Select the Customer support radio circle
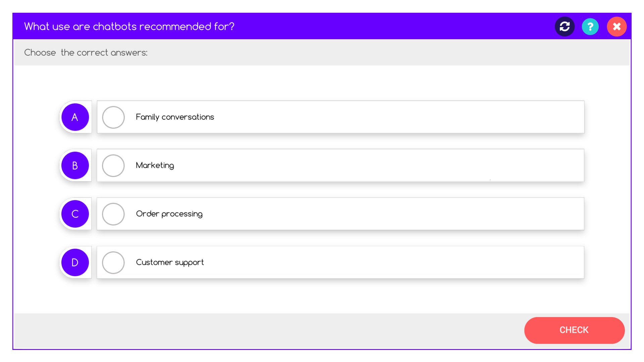 coord(113,262)
